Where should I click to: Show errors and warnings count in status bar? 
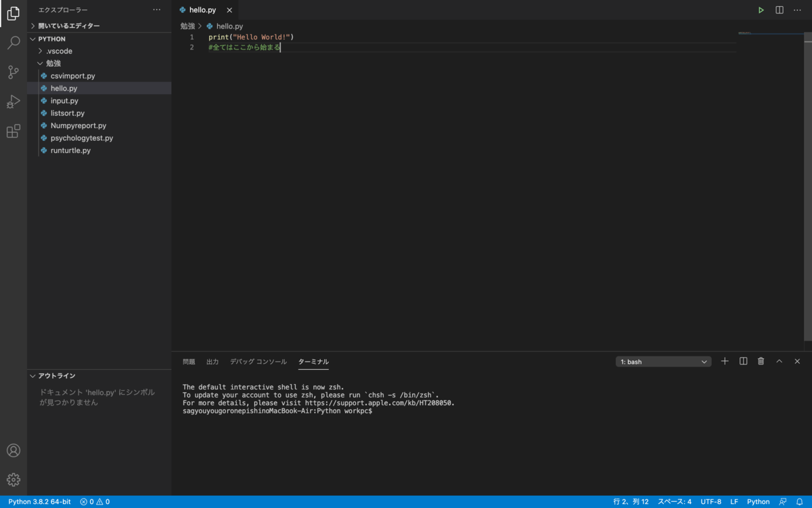[95, 502]
